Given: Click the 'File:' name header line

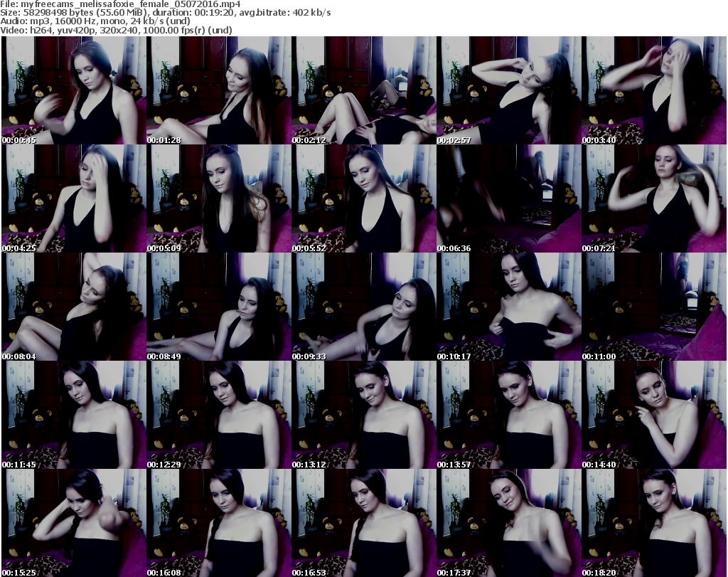Looking at the screenshot, I should click(120, 4).
